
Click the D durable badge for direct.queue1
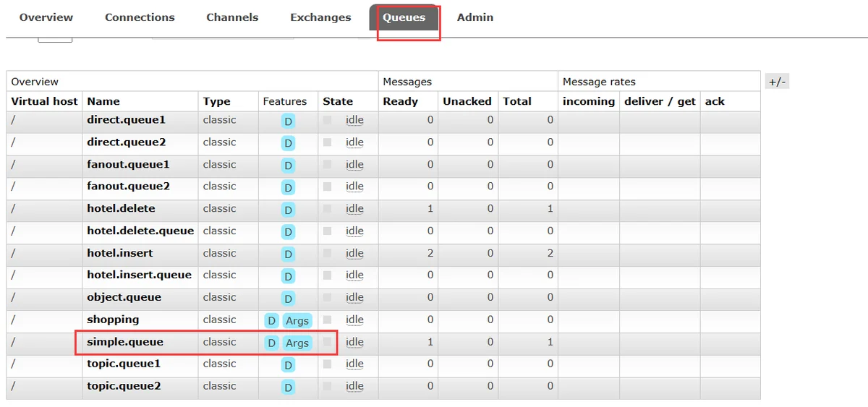tap(288, 121)
